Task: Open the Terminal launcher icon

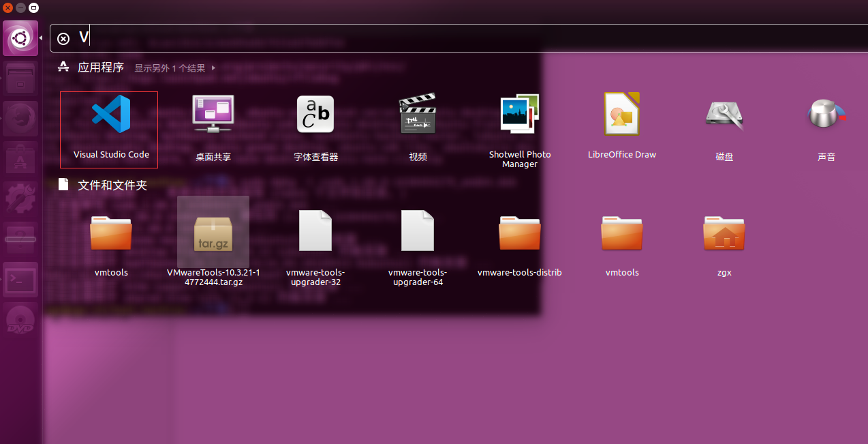Action: (20, 280)
